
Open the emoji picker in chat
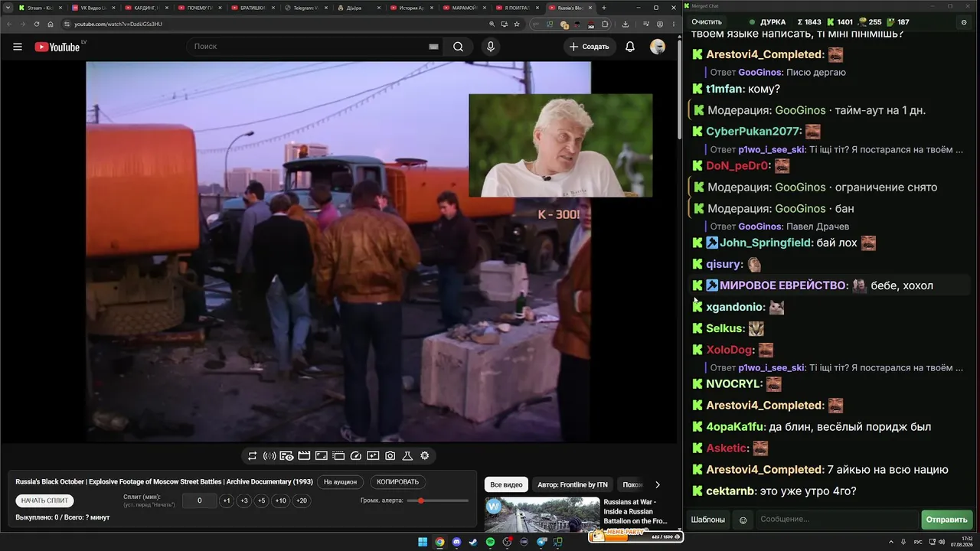[743, 520]
